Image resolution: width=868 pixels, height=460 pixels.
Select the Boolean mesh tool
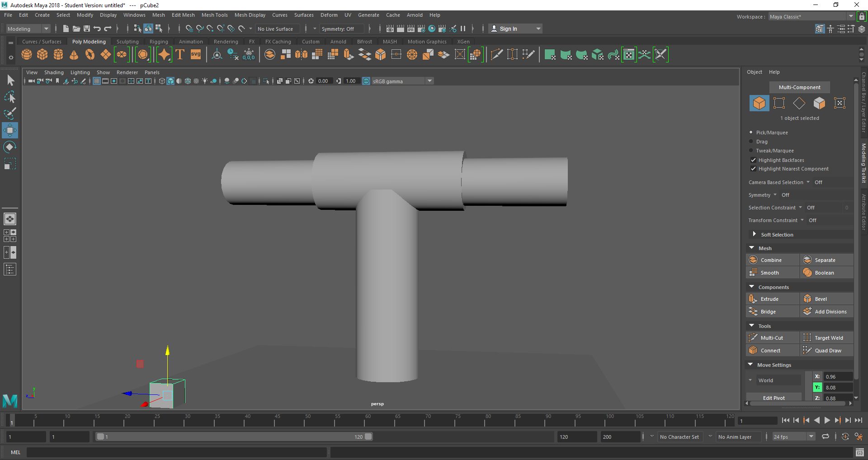click(x=824, y=273)
